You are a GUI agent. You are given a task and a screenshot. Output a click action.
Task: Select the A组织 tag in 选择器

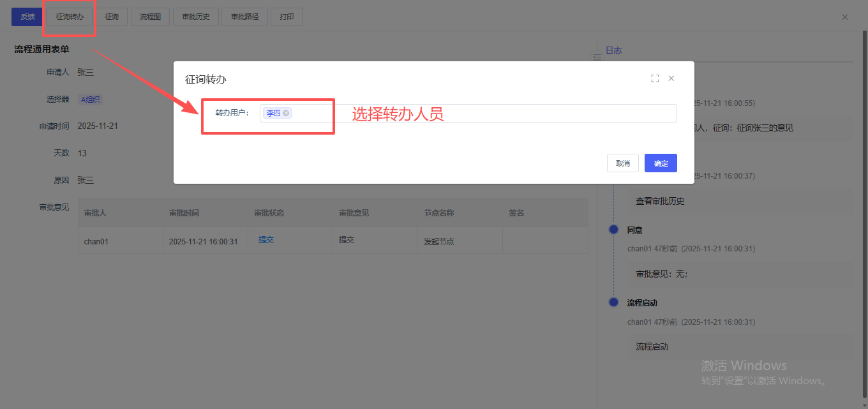tap(90, 100)
